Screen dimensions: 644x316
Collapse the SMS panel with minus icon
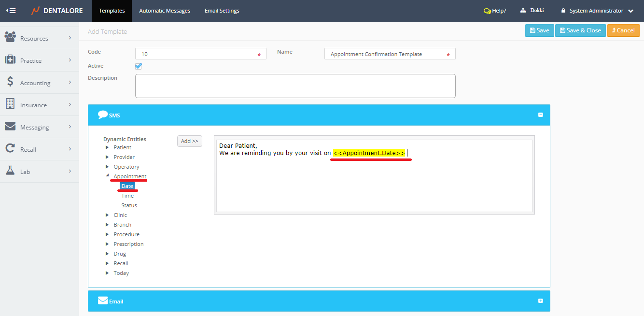540,115
